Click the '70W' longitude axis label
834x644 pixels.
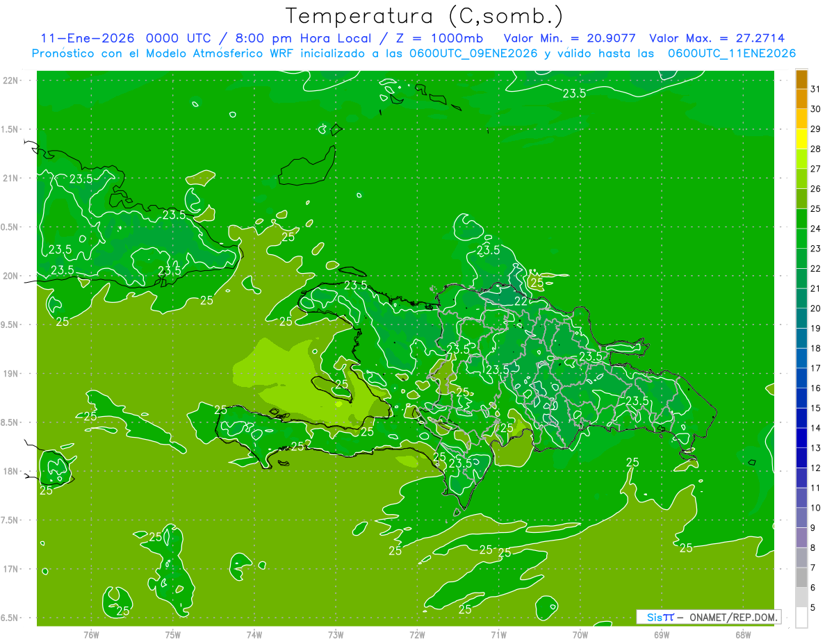(580, 635)
